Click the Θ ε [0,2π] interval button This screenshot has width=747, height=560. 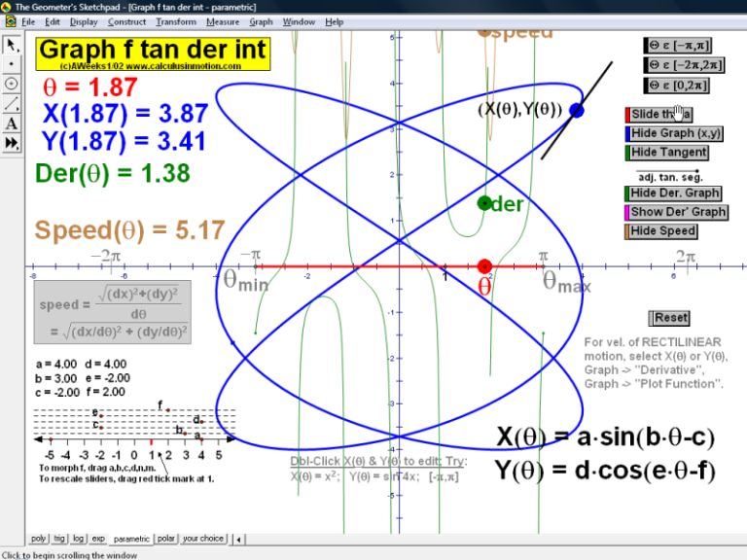coord(677,86)
